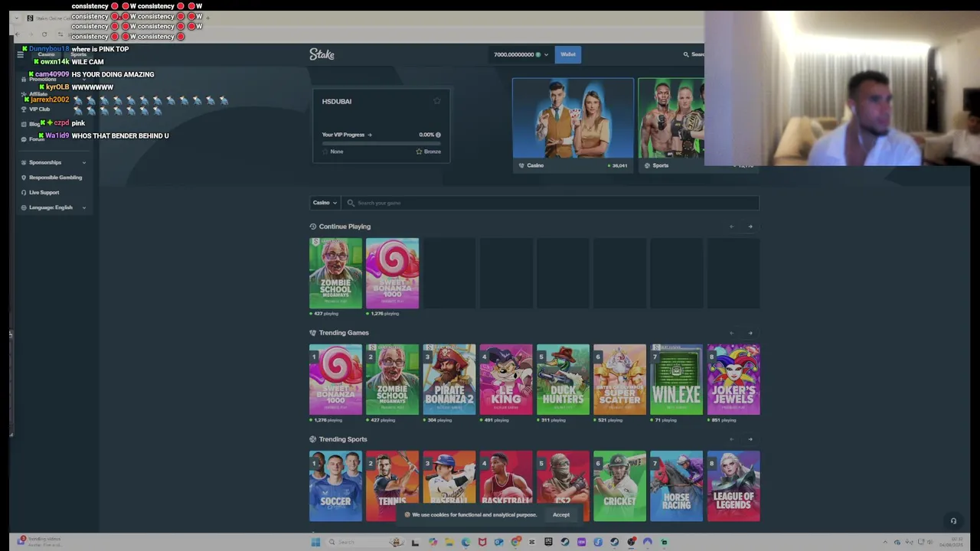The width and height of the screenshot is (980, 551).
Task: Open the League of Legends sport tile
Action: (733, 486)
